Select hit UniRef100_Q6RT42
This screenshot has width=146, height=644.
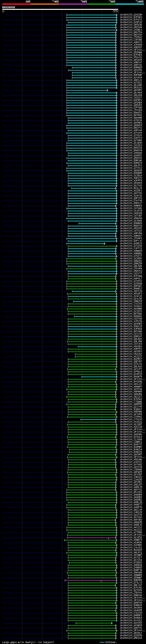(x=131, y=65)
